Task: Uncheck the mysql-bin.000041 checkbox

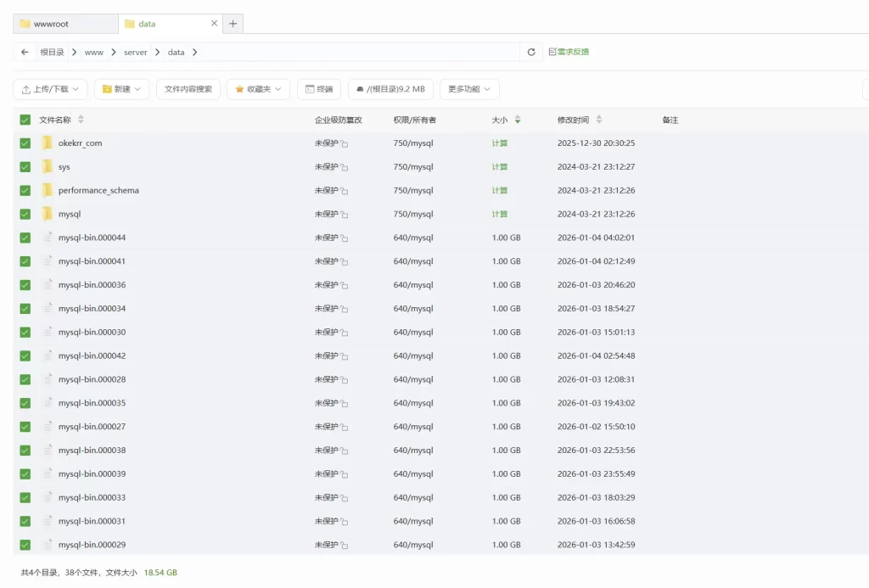Action: [x=25, y=261]
